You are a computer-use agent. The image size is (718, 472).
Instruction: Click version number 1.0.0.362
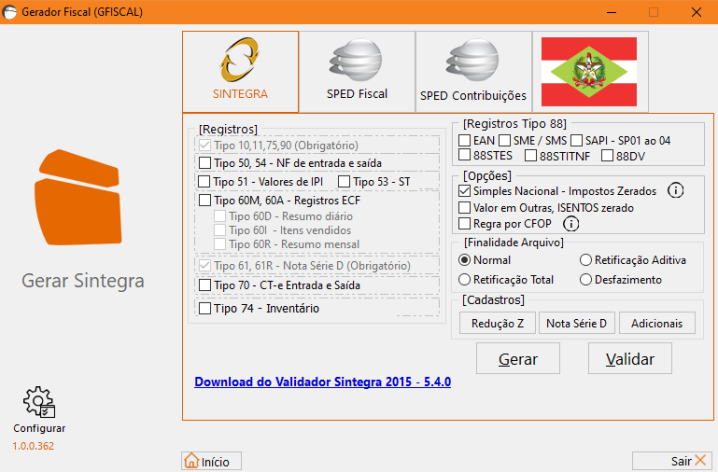click(33, 446)
